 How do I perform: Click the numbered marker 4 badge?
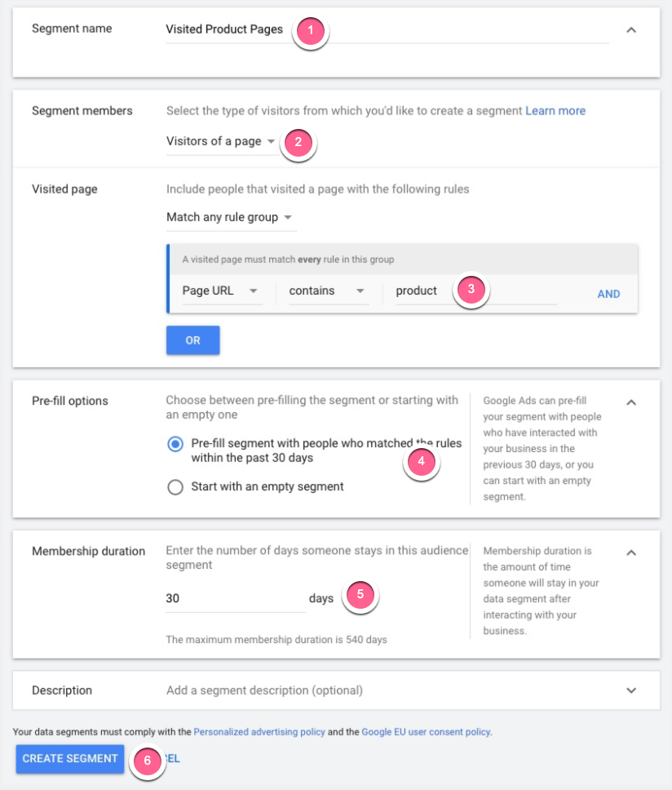(x=421, y=461)
